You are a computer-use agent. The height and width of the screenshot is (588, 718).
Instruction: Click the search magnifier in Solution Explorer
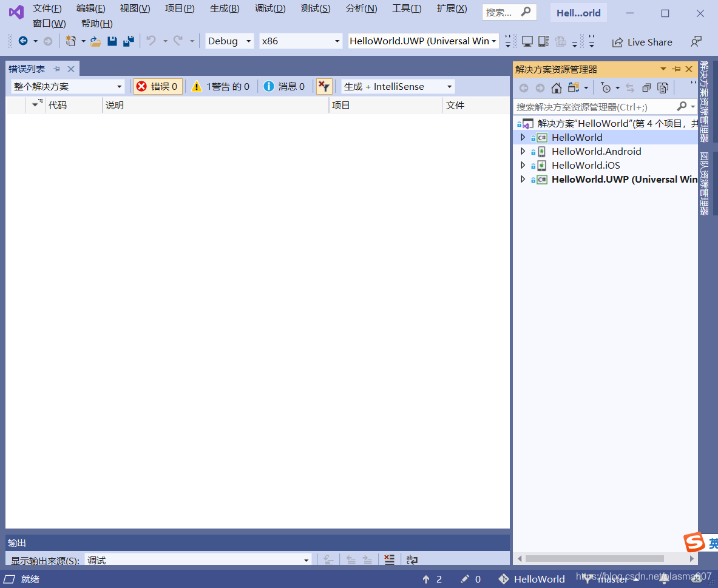682,106
